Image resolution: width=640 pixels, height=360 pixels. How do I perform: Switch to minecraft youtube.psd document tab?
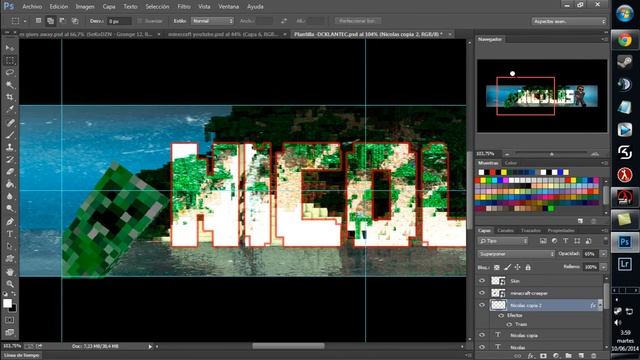pos(224,34)
